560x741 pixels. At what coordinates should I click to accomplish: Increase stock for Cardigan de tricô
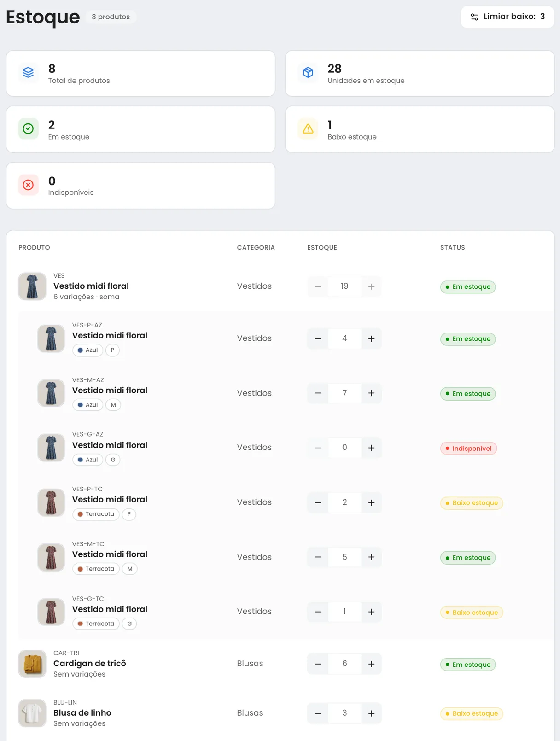371,664
